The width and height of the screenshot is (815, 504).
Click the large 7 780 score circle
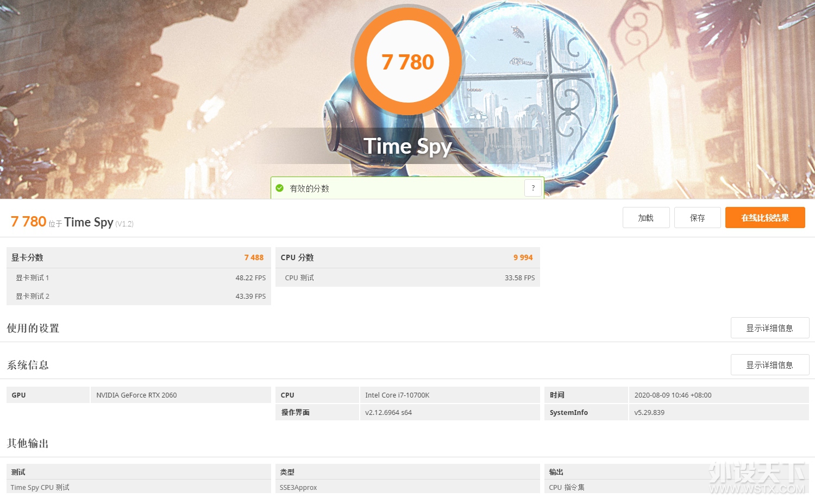pos(407,62)
